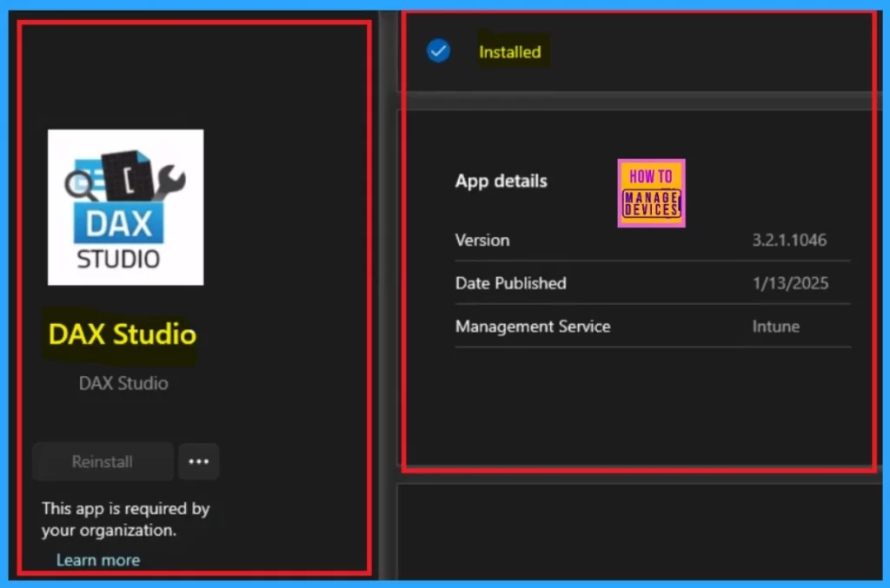Click the blue Installed checkmark icon
Screen dimensions: 890x588
438,51
